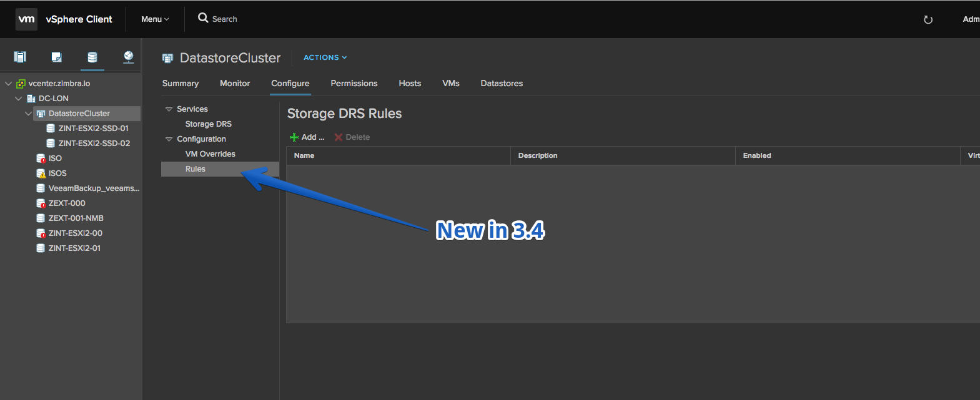Open the Storage inventory view icon
Screen dimensions: 980x400
pyautogui.click(x=92, y=57)
